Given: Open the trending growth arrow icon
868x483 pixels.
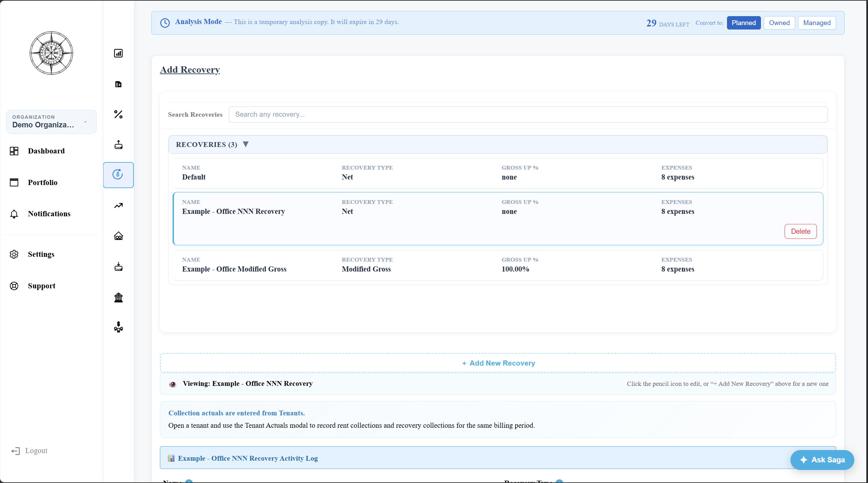Looking at the screenshot, I should (118, 206).
